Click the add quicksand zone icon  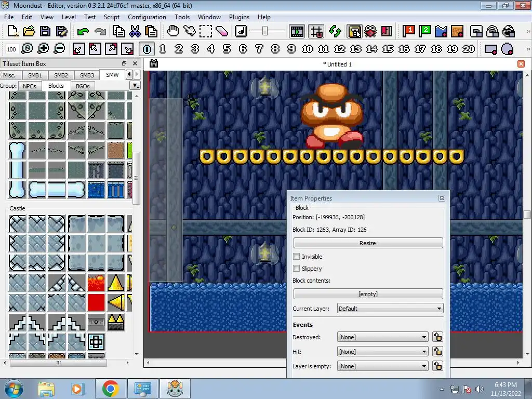tap(457, 32)
